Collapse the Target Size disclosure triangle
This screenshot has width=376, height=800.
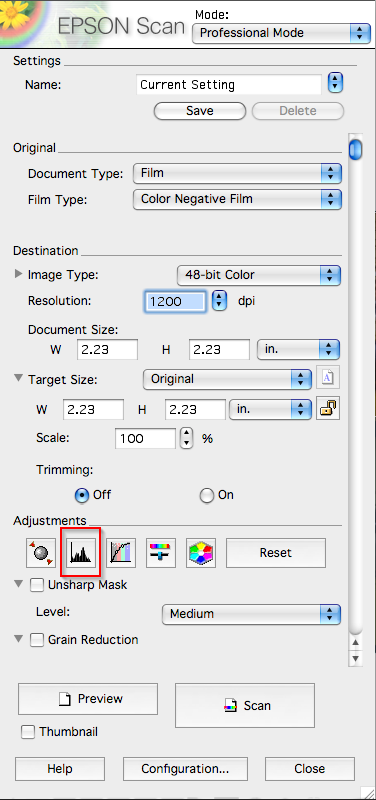point(18,379)
